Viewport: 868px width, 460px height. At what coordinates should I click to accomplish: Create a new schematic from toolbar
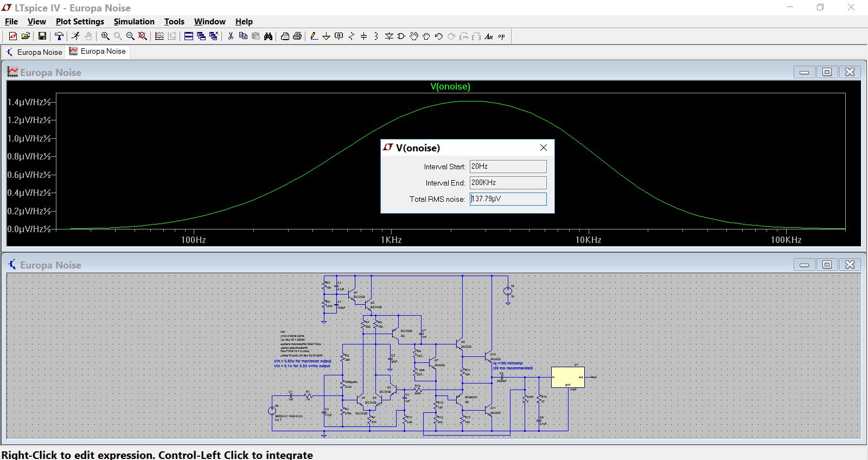click(13, 36)
